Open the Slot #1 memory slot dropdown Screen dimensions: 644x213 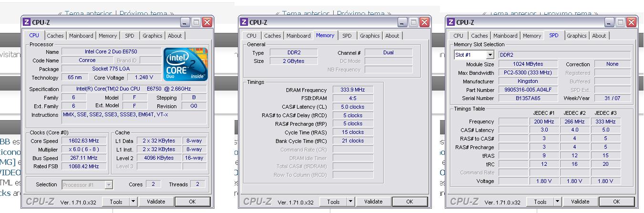tap(490, 55)
